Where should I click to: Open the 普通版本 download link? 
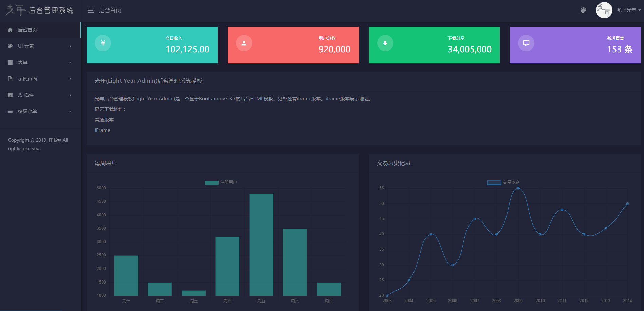tap(104, 120)
